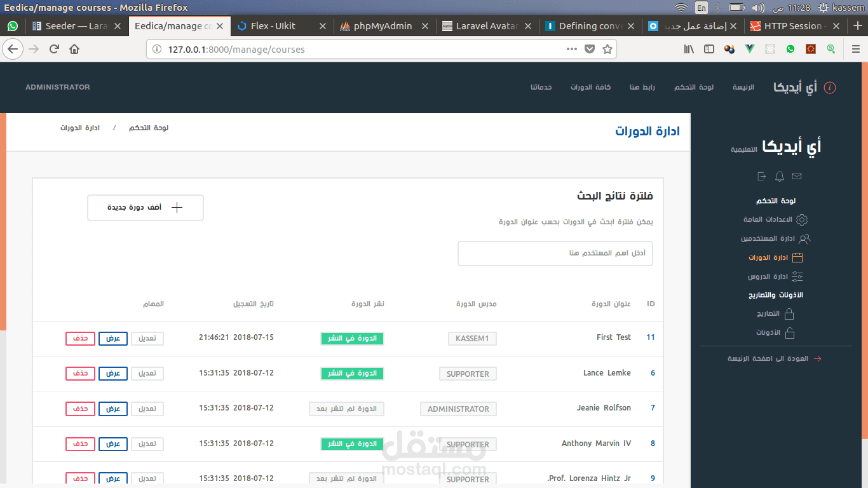Image resolution: width=868 pixels, height=488 pixels.
Task: Open الرئيسة in the top navigation
Action: coord(743,87)
